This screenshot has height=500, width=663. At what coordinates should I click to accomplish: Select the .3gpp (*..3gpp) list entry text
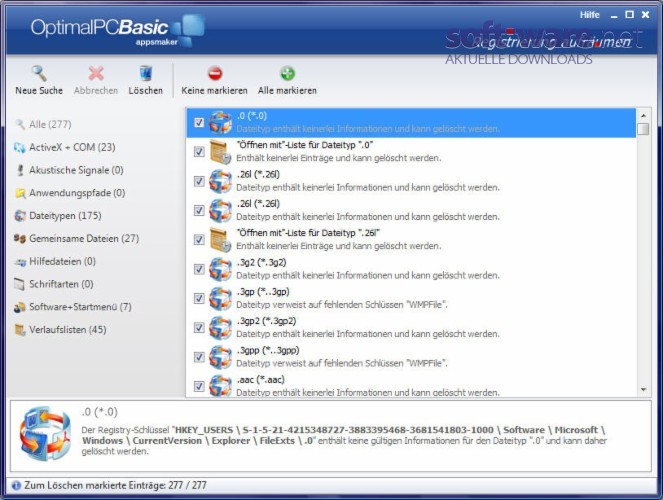tap(268, 350)
